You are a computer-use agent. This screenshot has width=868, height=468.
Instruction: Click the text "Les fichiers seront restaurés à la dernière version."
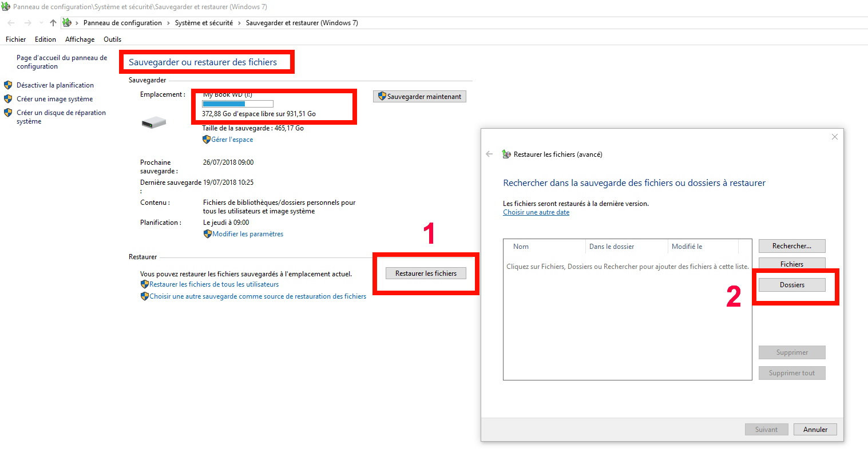tap(576, 204)
